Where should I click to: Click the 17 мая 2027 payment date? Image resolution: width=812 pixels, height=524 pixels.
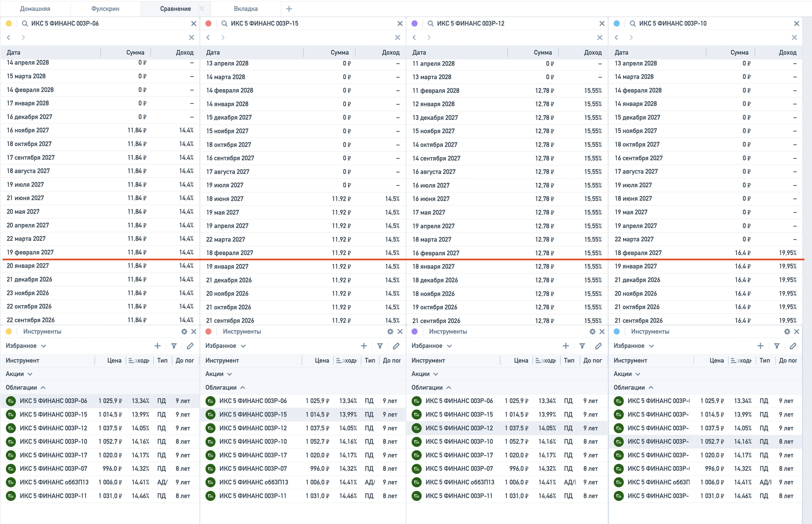point(429,212)
